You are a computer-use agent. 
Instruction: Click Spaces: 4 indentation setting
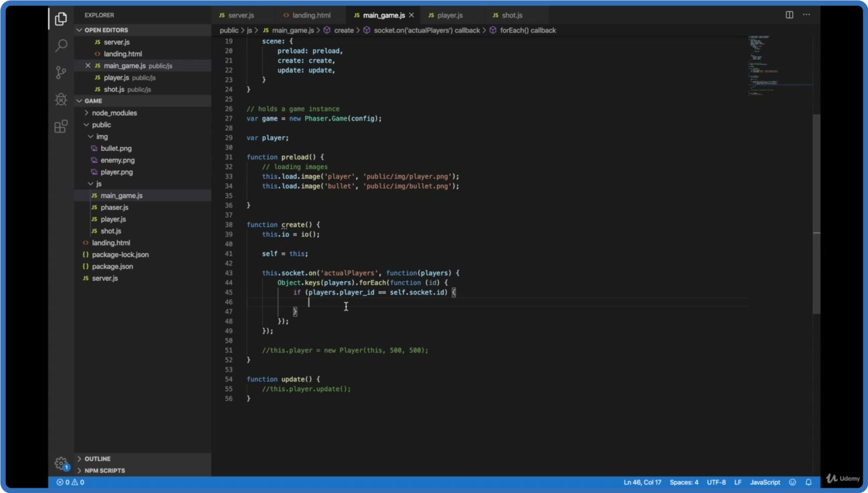click(x=684, y=482)
